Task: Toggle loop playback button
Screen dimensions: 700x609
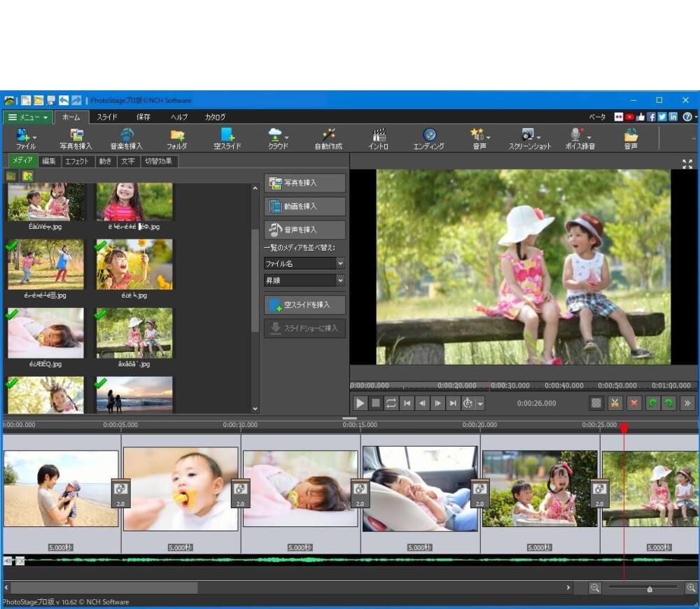Action: coord(391,403)
